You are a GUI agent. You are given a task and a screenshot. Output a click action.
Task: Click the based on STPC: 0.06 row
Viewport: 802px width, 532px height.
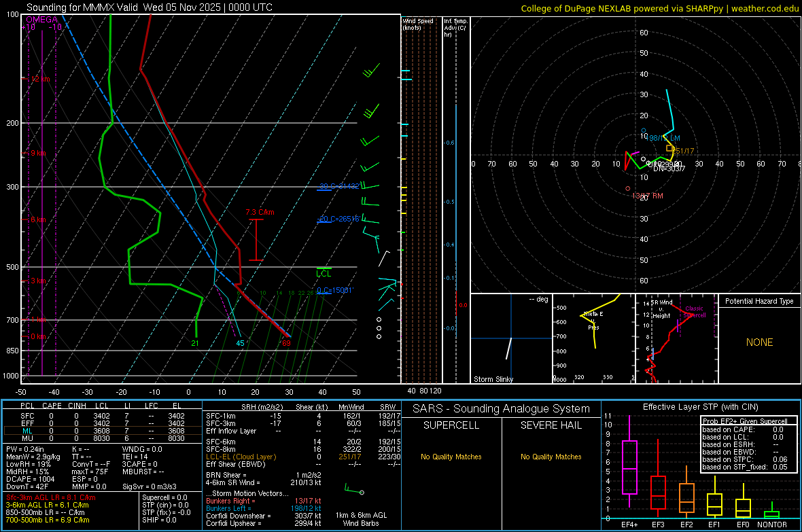click(745, 459)
